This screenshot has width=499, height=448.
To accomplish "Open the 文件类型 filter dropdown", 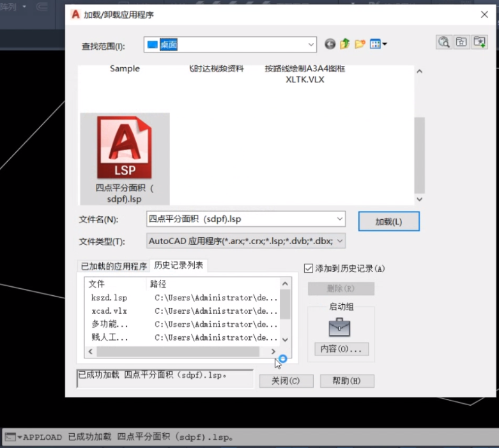I will coord(339,241).
